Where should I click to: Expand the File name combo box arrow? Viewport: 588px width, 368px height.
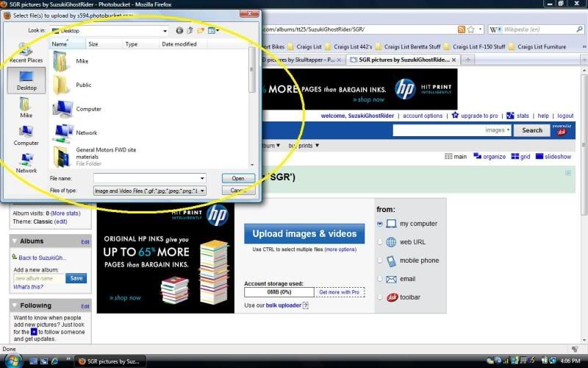(x=202, y=178)
